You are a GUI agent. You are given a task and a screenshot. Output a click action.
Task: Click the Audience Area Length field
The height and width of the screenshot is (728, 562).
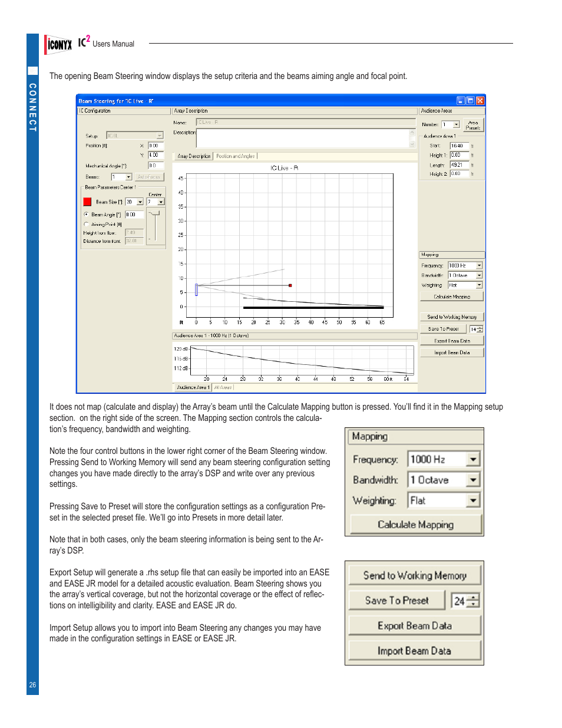tap(459, 165)
